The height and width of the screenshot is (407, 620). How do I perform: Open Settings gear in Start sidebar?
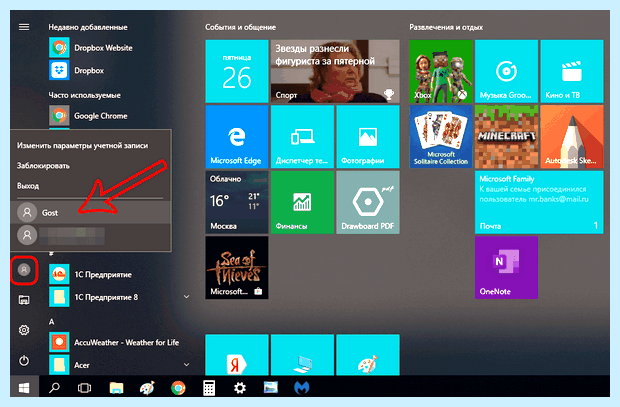(24, 330)
